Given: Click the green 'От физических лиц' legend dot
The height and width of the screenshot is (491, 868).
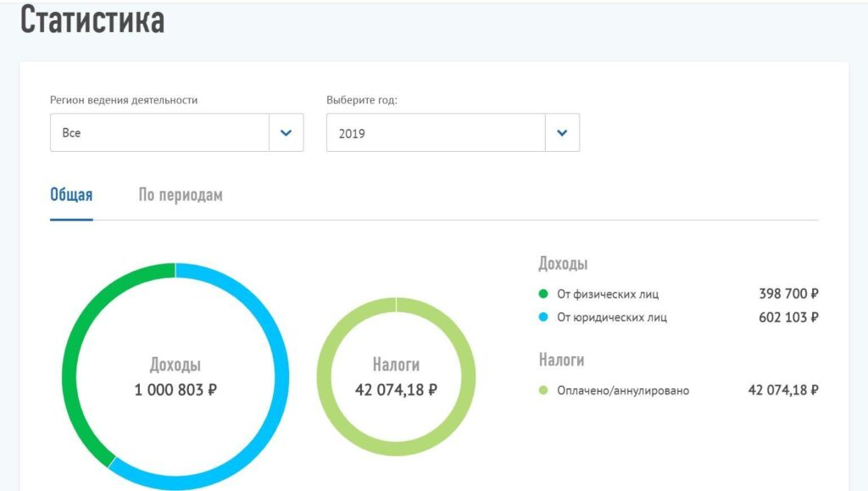Looking at the screenshot, I should [543, 294].
